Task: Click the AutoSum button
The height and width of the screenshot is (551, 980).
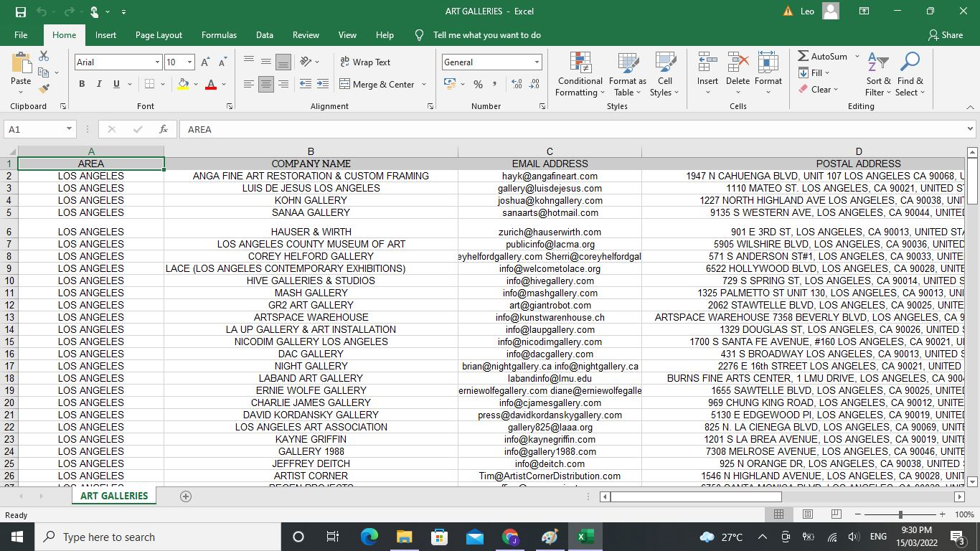Action: (823, 56)
